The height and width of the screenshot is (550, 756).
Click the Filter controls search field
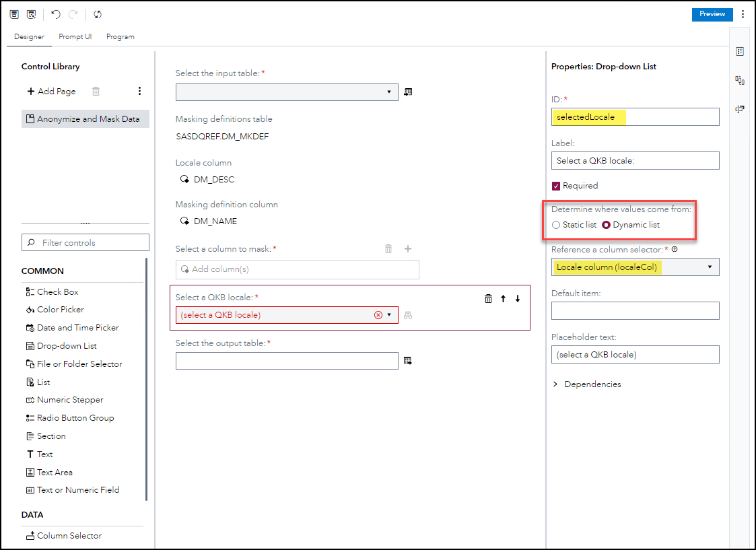(x=85, y=242)
